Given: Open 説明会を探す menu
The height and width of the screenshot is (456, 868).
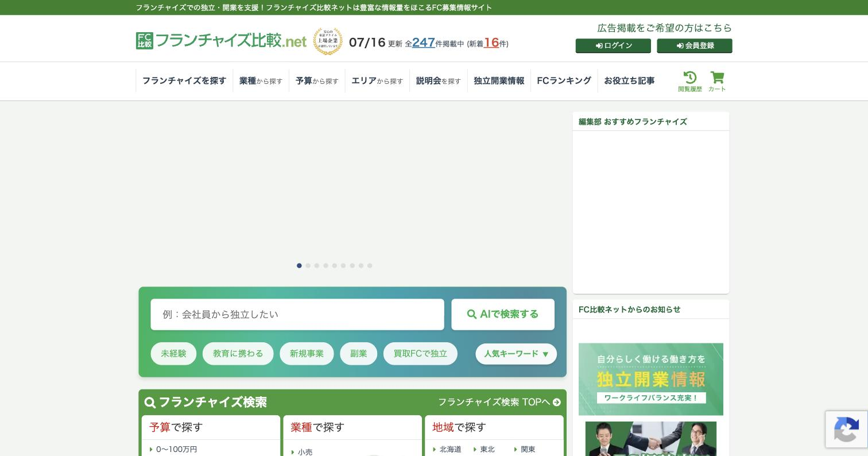Looking at the screenshot, I should coord(438,81).
